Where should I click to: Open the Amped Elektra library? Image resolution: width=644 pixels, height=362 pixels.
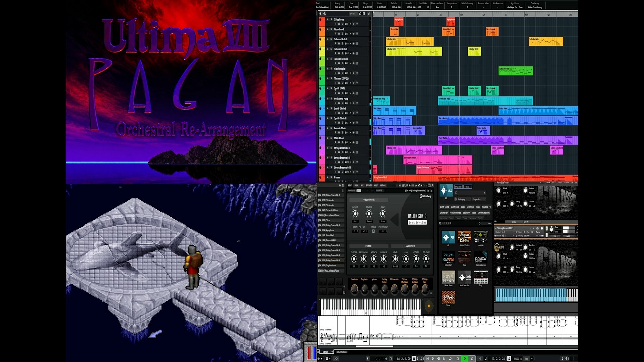(x=464, y=238)
